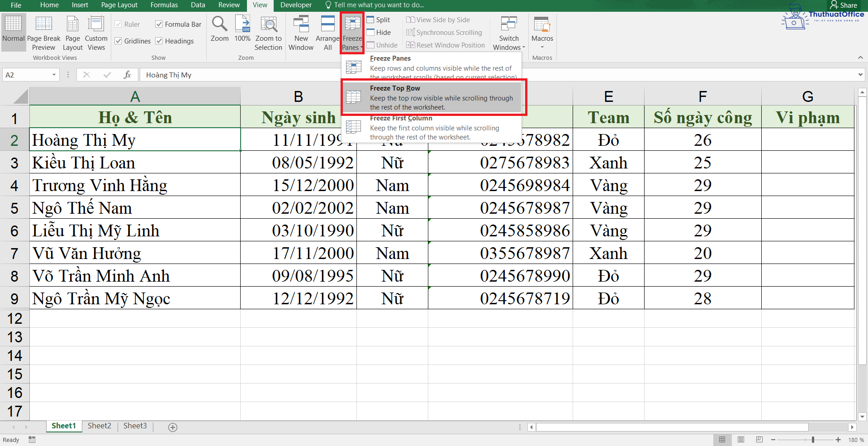Select Page Break Preview view

pos(43,32)
